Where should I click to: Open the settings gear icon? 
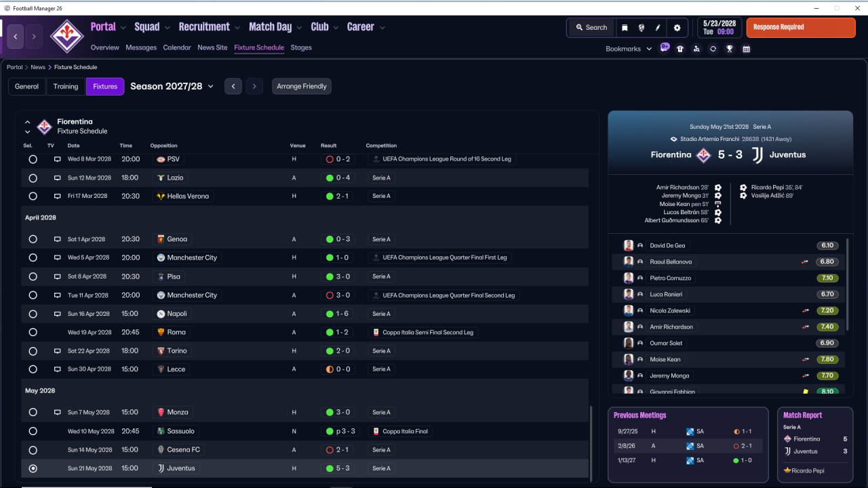tap(677, 28)
